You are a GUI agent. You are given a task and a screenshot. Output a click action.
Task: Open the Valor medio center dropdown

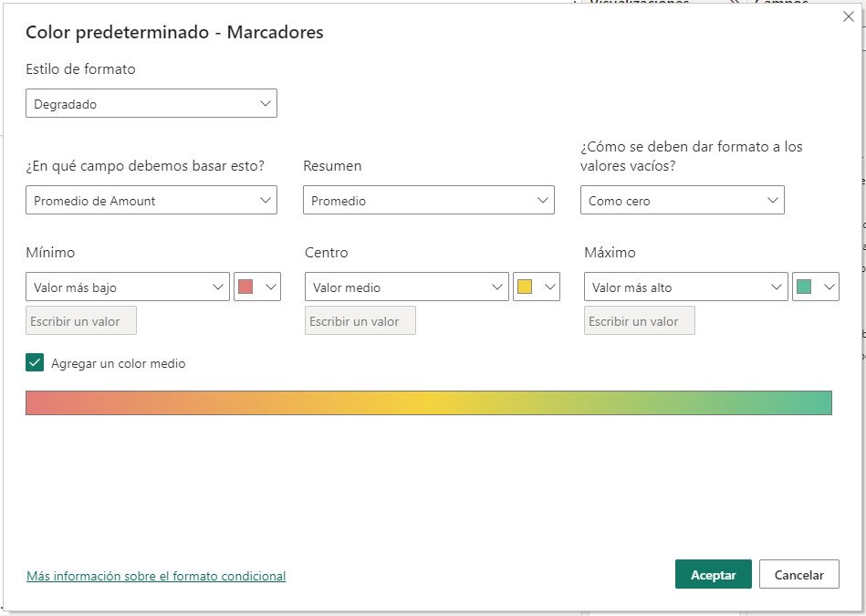click(x=406, y=287)
